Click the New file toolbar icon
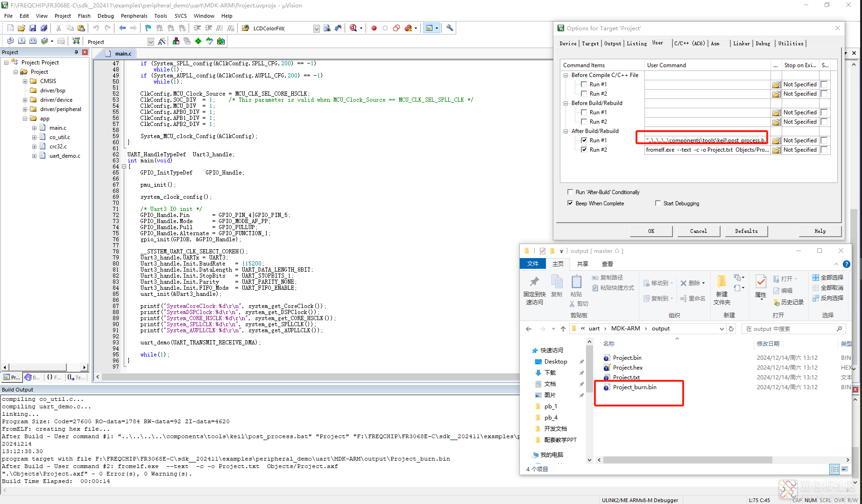 coord(10,28)
